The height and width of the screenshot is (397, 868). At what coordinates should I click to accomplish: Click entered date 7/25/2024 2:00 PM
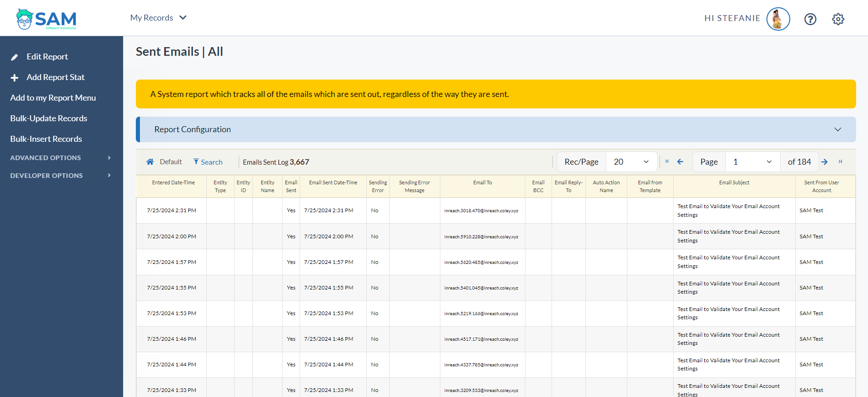pyautogui.click(x=171, y=236)
